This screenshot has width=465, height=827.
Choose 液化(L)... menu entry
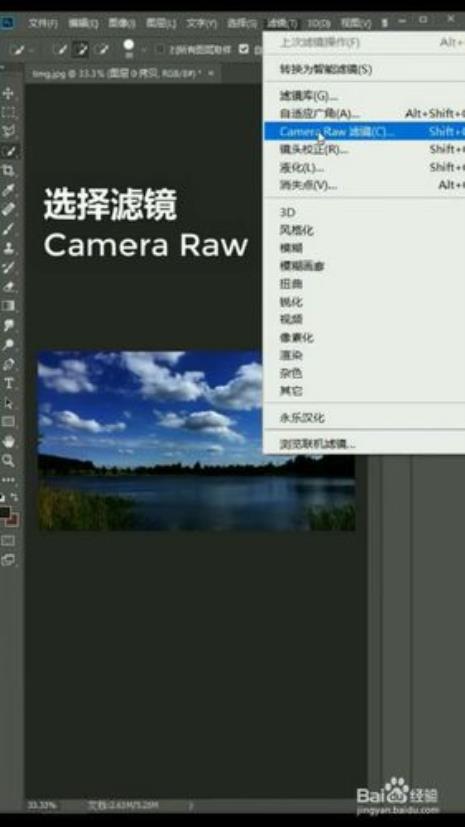click(x=364, y=167)
